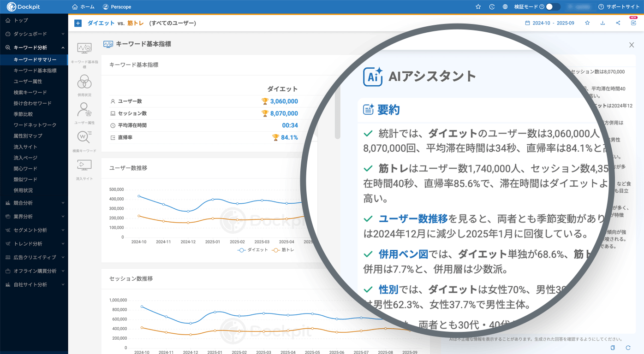644x354 pixels.
Task: Open the Perscope tab in top bar
Action: pyautogui.click(x=117, y=7)
